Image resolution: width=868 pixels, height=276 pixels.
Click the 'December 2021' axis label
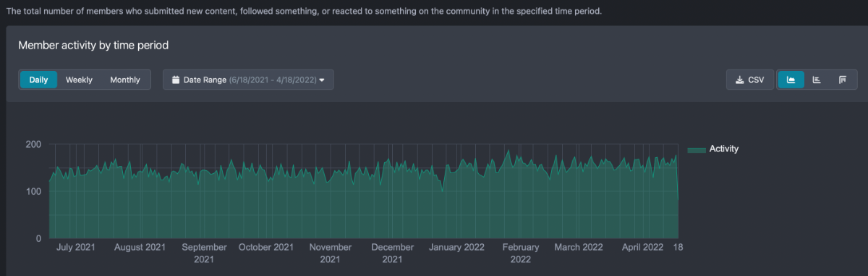(393, 253)
